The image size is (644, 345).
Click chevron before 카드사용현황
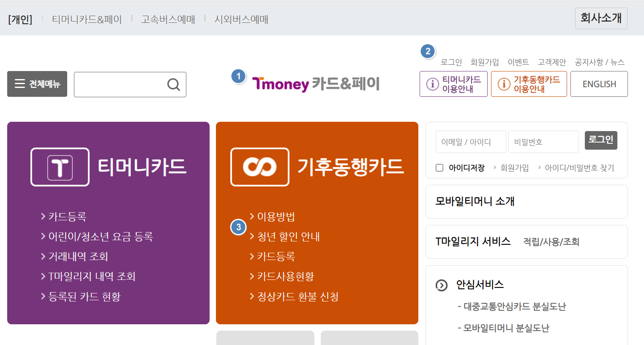point(252,276)
